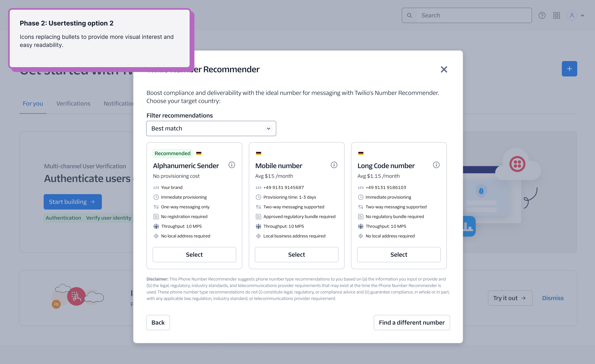Click Find a different number
The height and width of the screenshot is (364, 595).
click(411, 323)
